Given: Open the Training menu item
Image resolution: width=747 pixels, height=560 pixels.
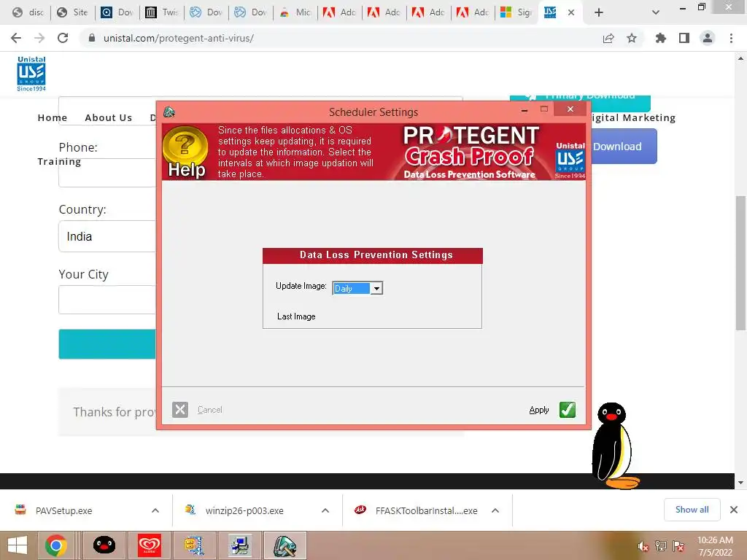Looking at the screenshot, I should (59, 161).
